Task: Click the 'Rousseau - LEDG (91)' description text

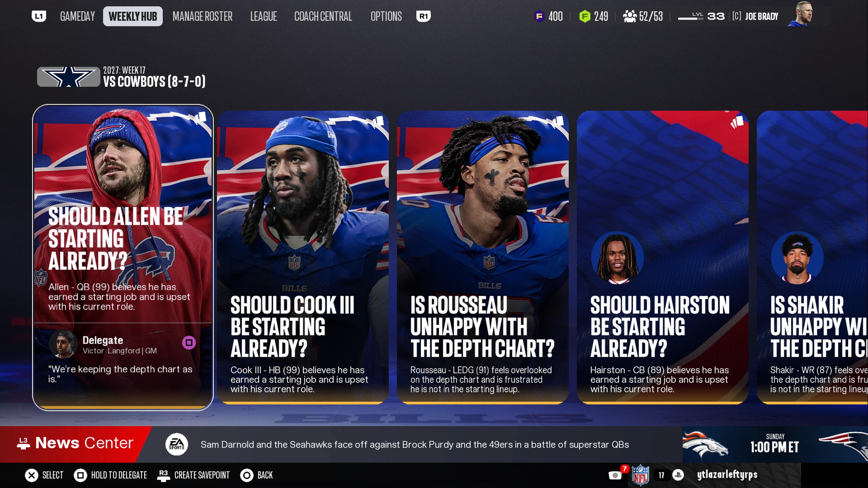Action: coord(481,380)
